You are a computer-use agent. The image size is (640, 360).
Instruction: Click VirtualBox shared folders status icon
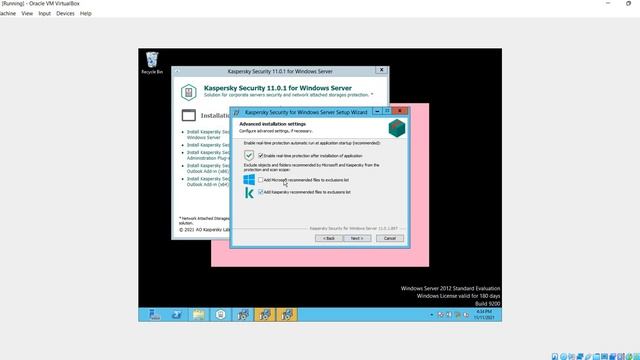click(x=596, y=357)
